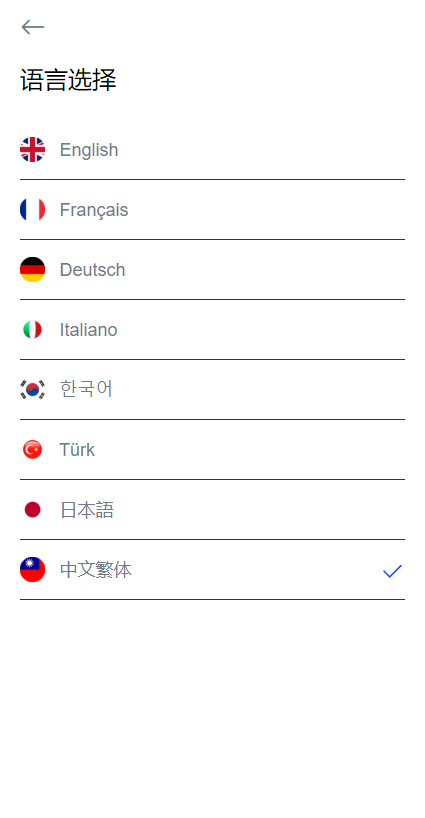Pick Italiano language option
This screenshot has width=425, height=818.
[88, 330]
